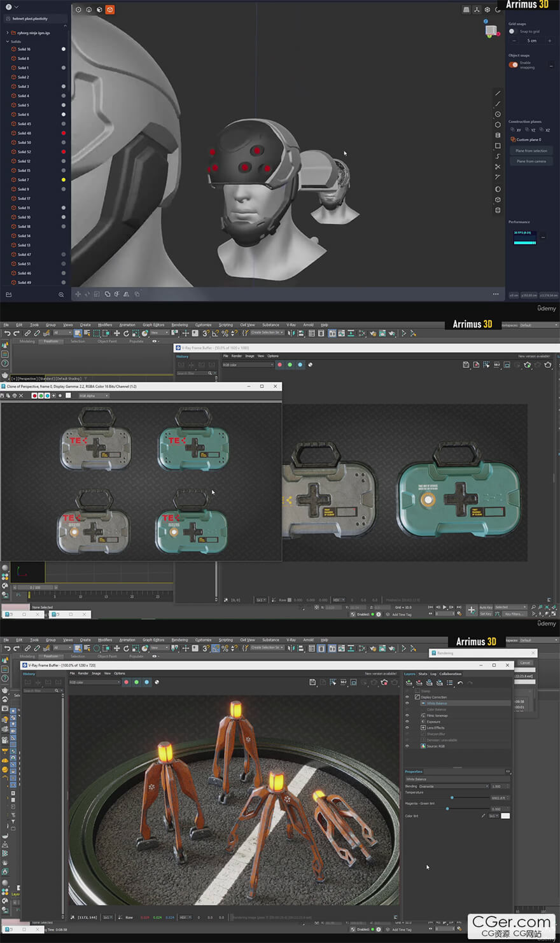Viewport: 560px width, 943px height.
Task: Click the box tool in Plasticity's tool strip
Action: coord(498,199)
